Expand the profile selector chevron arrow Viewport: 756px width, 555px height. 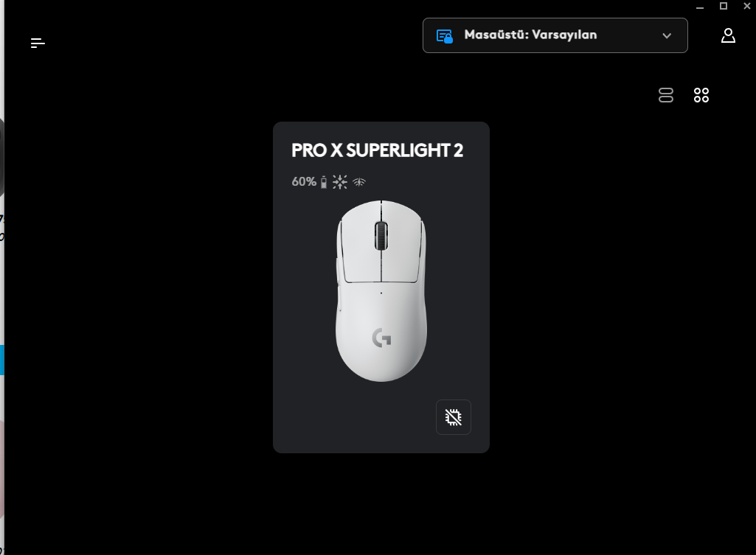666,35
